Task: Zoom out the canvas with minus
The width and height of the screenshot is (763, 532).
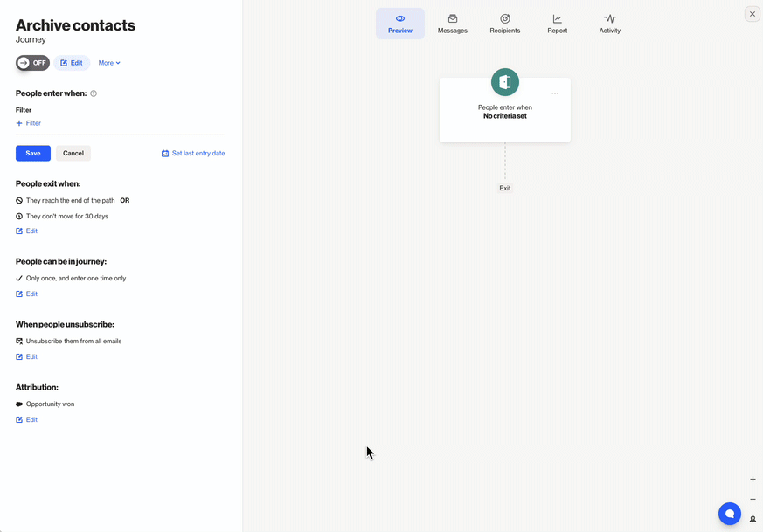Action: [753, 499]
